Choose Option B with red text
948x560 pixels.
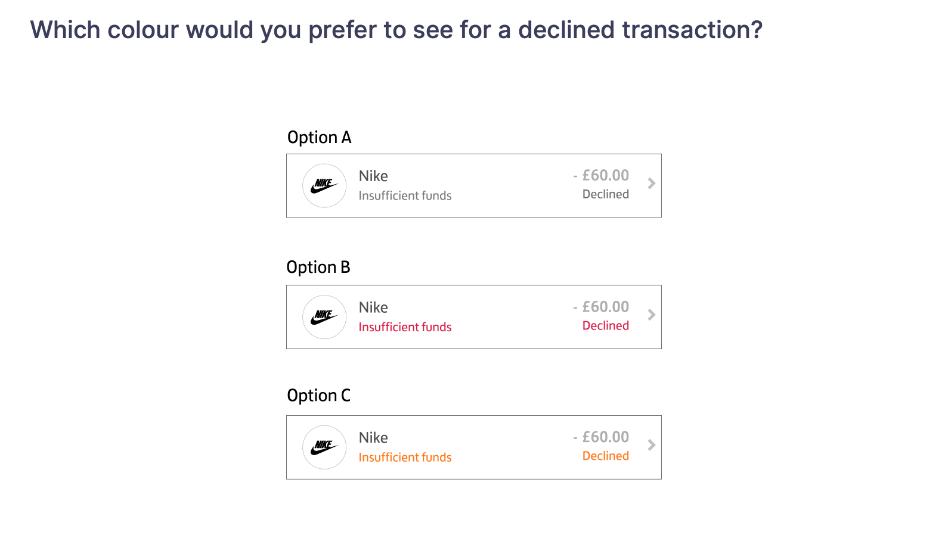coord(473,317)
